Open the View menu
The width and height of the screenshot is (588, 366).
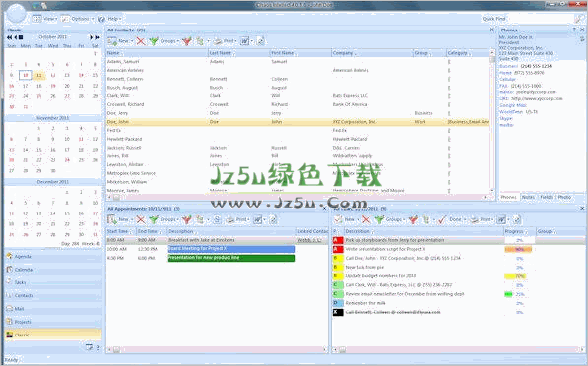(44, 19)
